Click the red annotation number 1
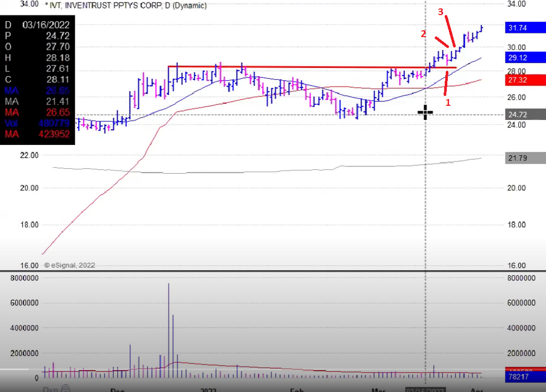Viewport: 546px width, 392px height. (448, 102)
